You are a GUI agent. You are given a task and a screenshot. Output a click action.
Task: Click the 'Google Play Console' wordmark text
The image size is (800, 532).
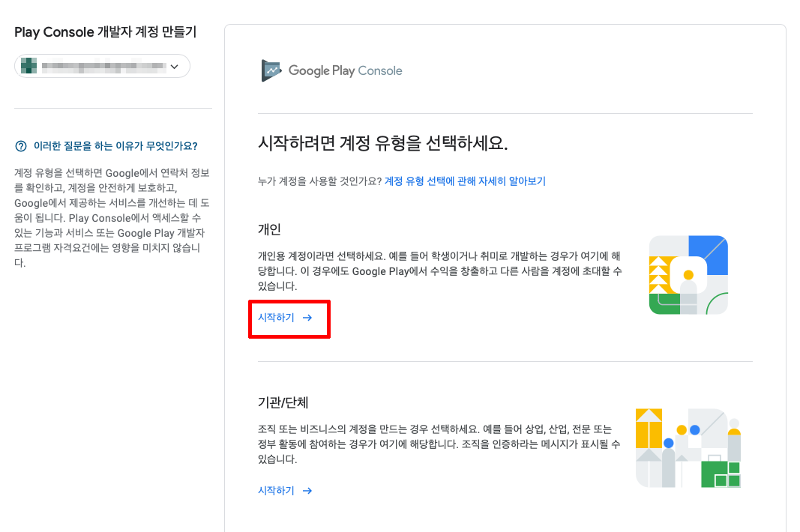(x=346, y=71)
